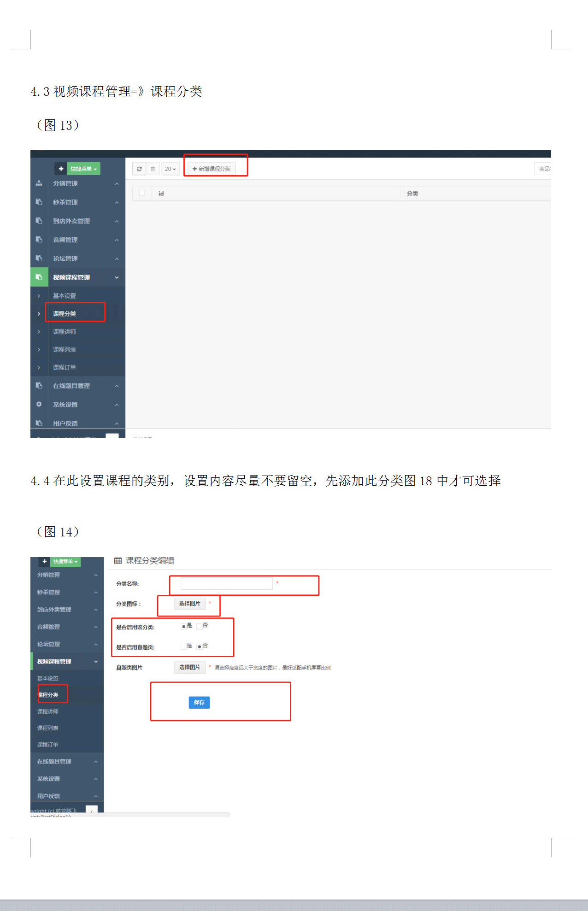This screenshot has width=588, height=911.
Task: Select 是 for 是否启用该分类
Action: 184,626
